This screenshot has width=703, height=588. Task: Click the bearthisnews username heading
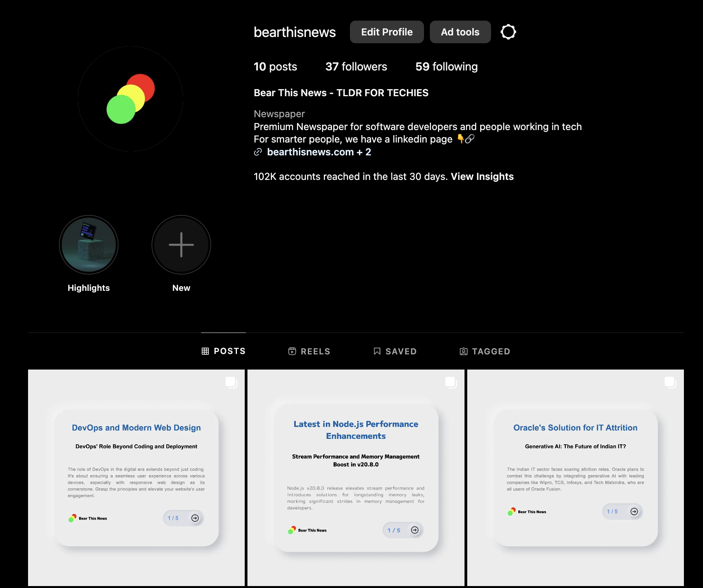pyautogui.click(x=295, y=32)
